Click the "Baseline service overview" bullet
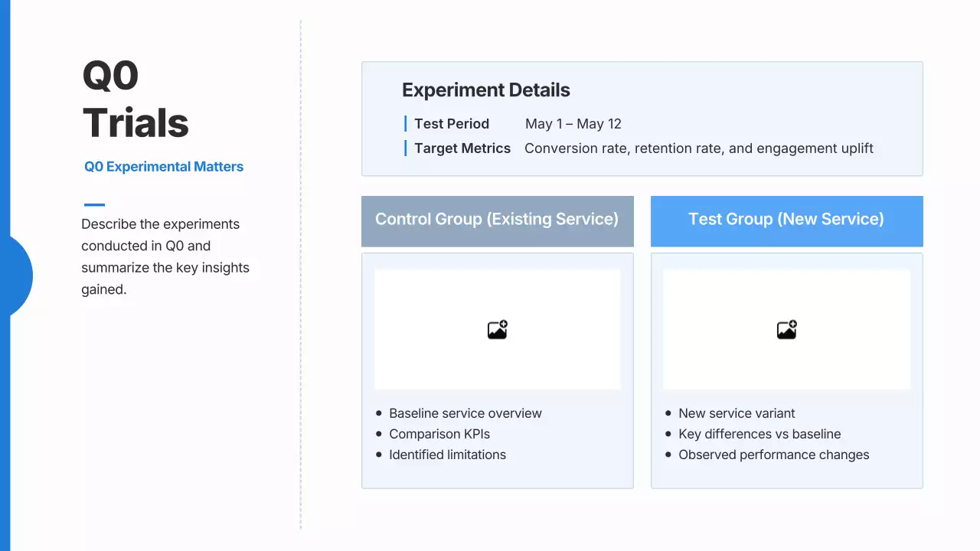Image resolution: width=980 pixels, height=551 pixels. (x=465, y=413)
